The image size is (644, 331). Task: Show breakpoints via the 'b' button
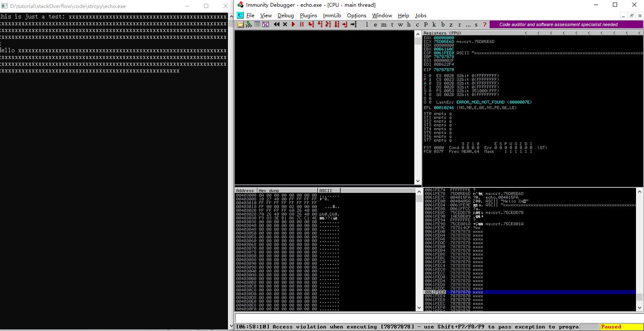click(443, 24)
